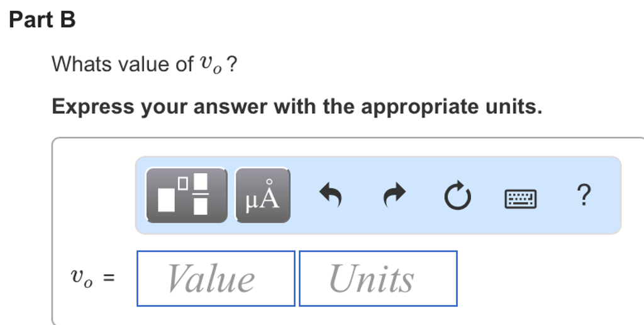Image resolution: width=644 pixels, height=325 pixels.
Task: Show keyboard shortcuts via keyboard icon
Action: 521,199
